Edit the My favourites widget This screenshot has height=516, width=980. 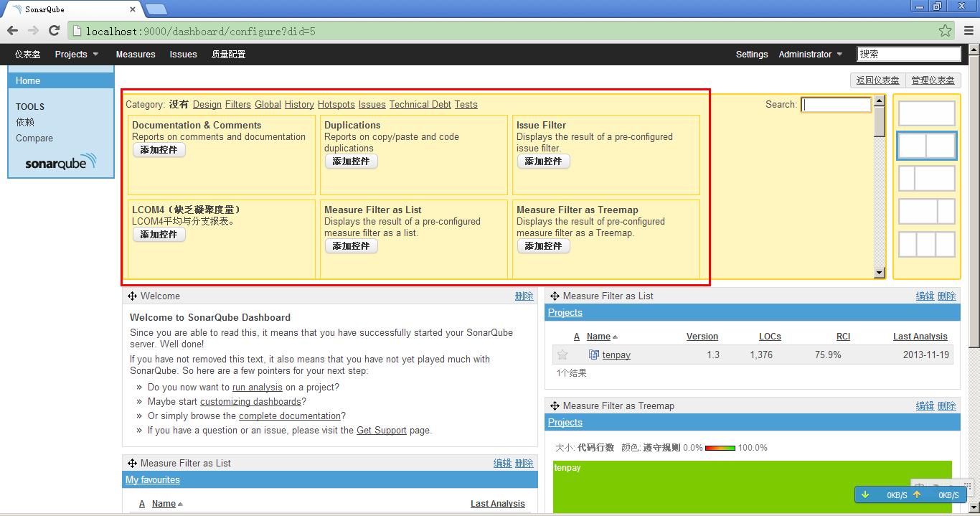tap(502, 464)
